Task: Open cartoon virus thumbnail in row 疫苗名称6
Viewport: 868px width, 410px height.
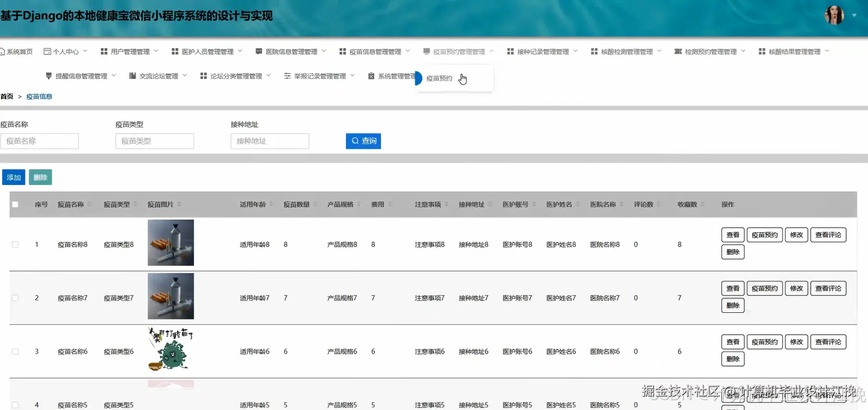Action: coord(171,349)
